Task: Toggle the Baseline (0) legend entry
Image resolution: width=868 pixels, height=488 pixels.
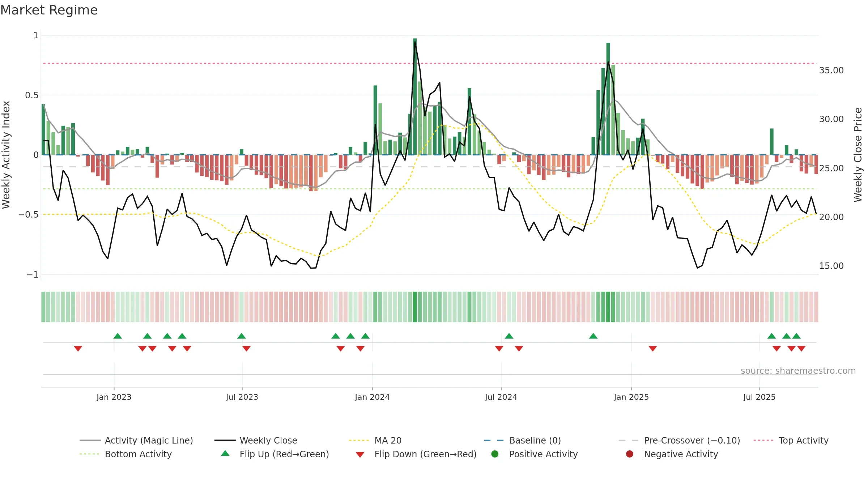Action: 522,440
